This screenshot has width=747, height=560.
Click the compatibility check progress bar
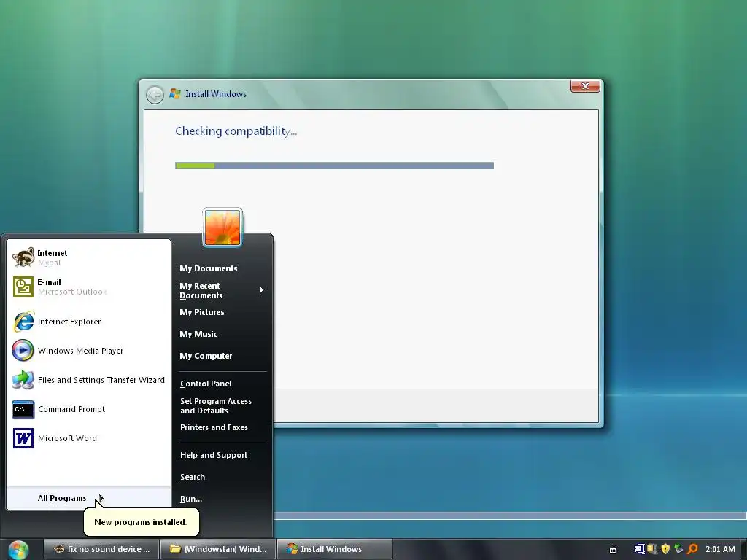tap(334, 166)
